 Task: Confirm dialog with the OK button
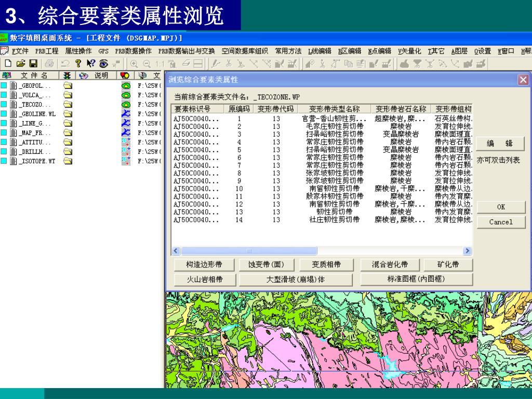(501, 207)
